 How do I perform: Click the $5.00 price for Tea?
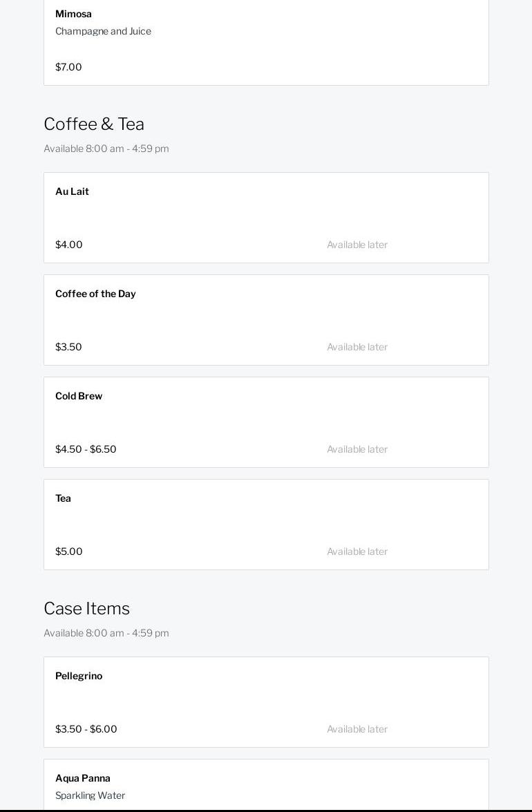pyautogui.click(x=69, y=551)
